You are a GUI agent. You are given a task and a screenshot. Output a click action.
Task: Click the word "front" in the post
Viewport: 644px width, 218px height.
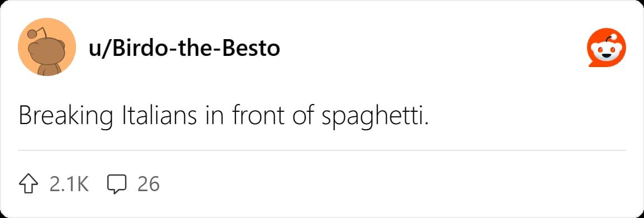pos(258,117)
